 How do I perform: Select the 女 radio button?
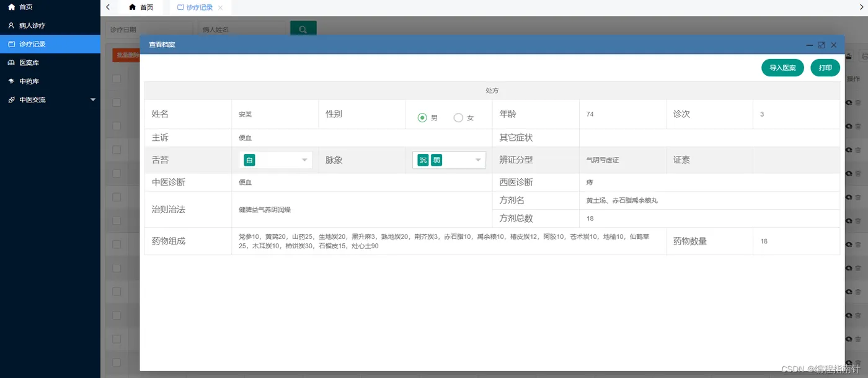458,117
